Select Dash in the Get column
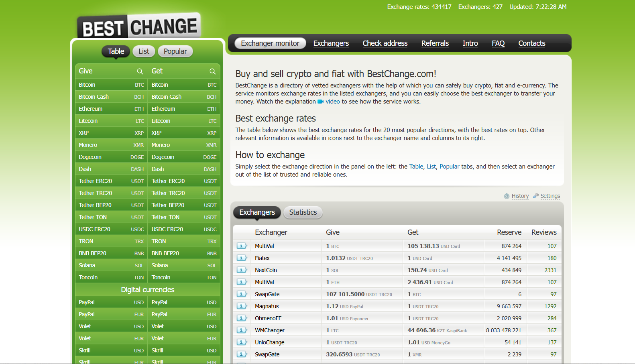The width and height of the screenshot is (635, 364). [184, 169]
